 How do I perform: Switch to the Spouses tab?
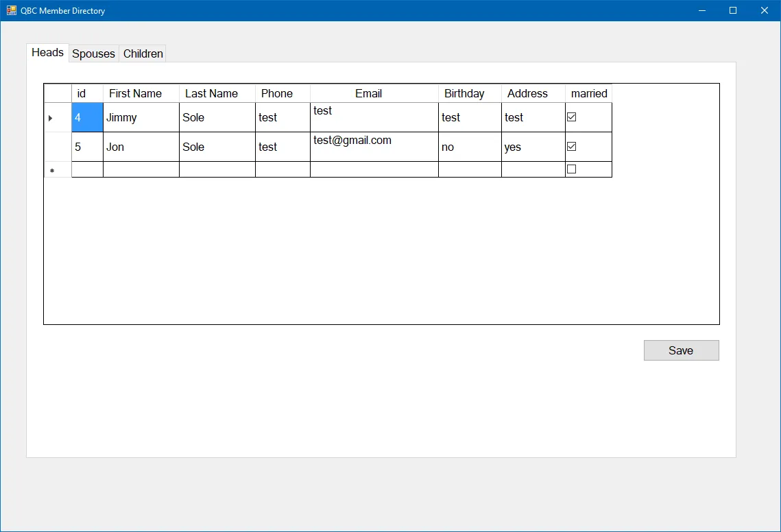pos(94,53)
